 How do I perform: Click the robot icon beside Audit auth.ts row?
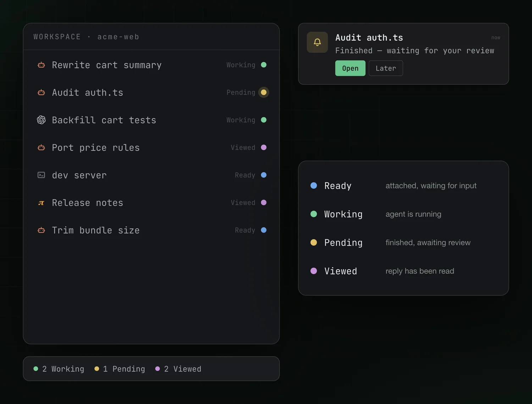(x=41, y=93)
